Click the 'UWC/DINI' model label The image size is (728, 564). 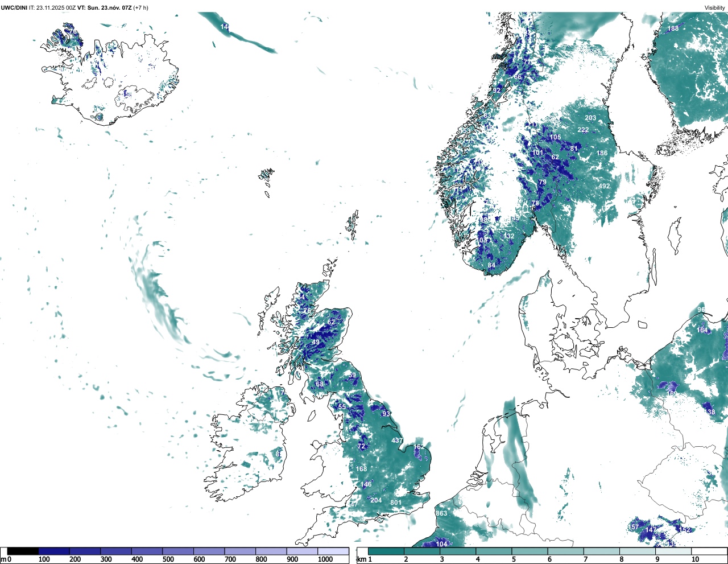point(14,7)
